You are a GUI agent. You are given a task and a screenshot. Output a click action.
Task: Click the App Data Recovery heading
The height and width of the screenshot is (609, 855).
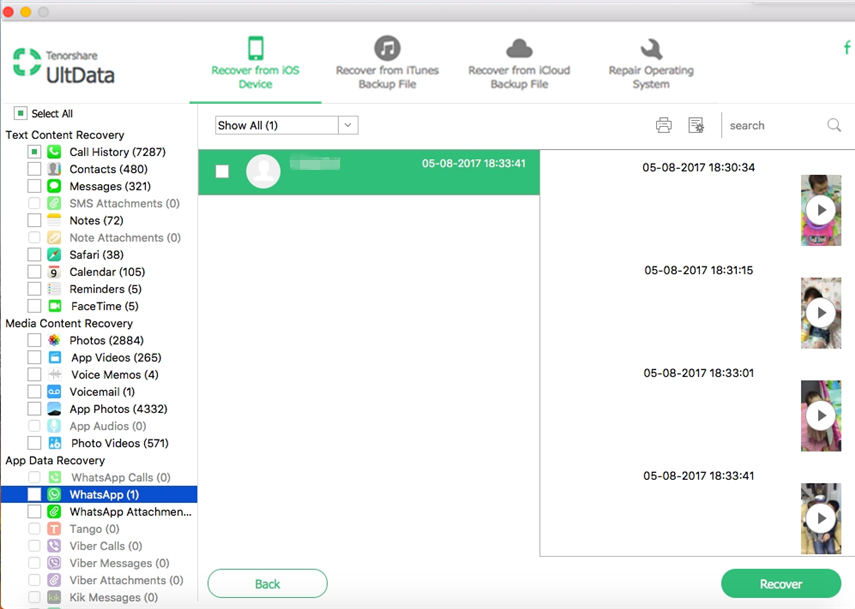(55, 460)
